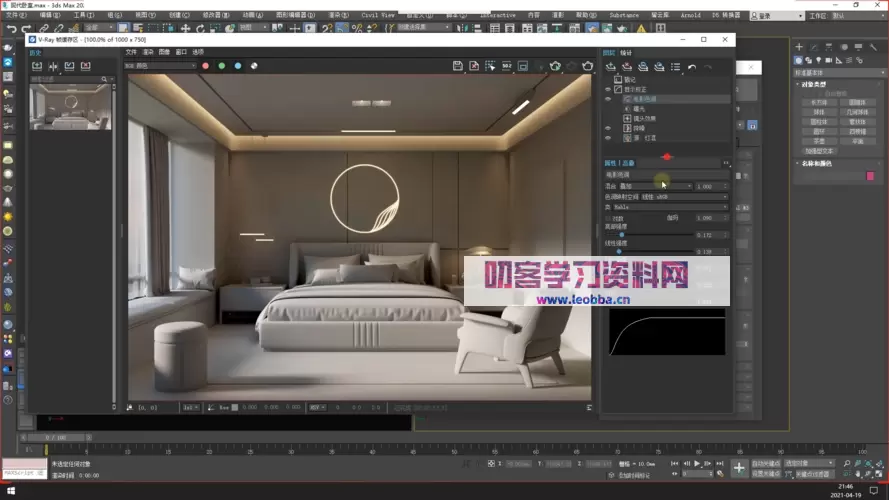The image size is (889, 500).
Task: Click the blue channel circle in frame buffer
Action: (x=238, y=66)
